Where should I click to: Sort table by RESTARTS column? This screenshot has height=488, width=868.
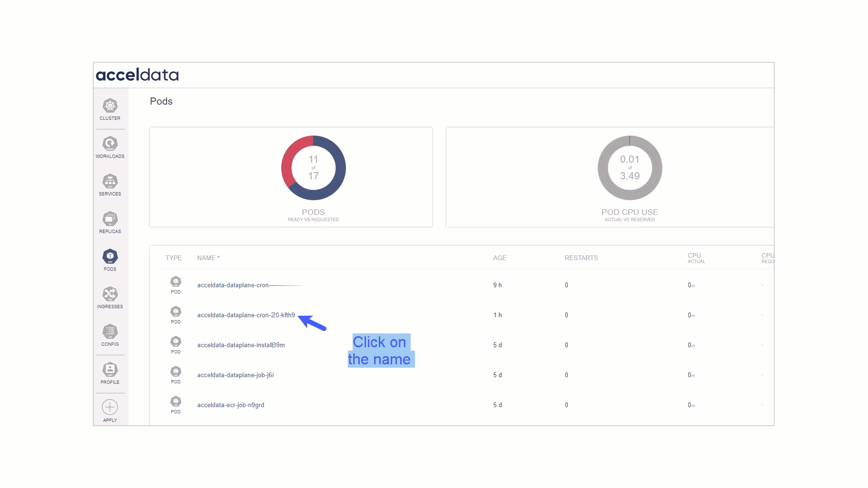(581, 258)
